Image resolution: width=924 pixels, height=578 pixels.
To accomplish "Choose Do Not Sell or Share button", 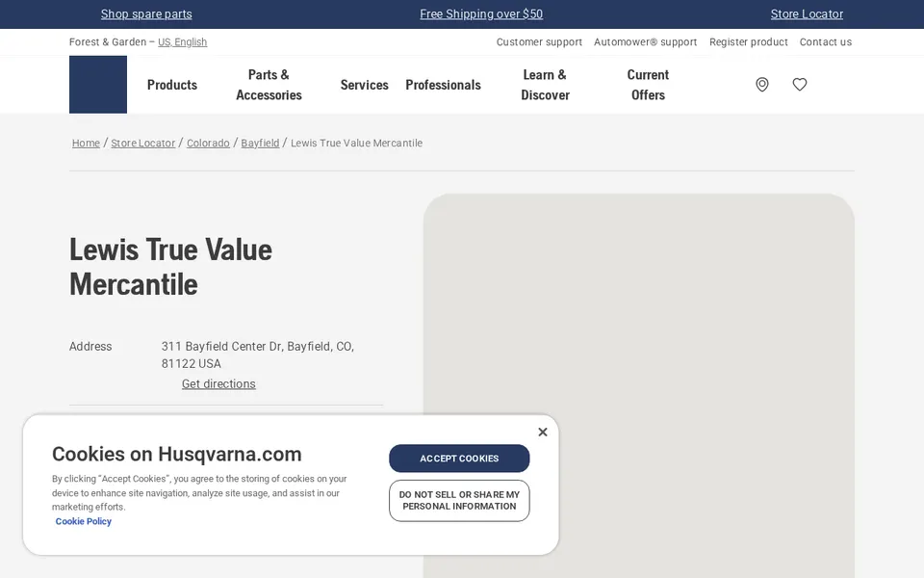I will click(x=459, y=501).
